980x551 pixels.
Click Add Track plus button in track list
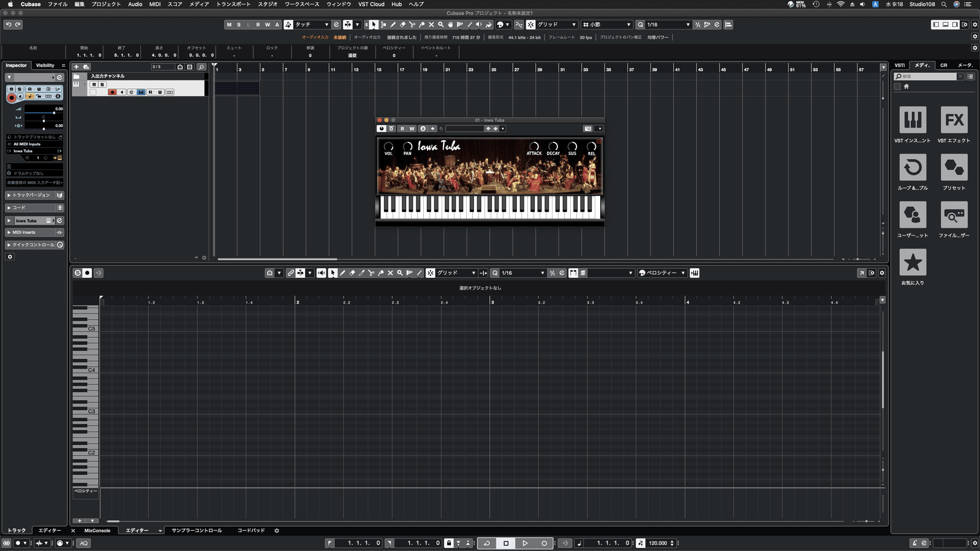click(77, 67)
